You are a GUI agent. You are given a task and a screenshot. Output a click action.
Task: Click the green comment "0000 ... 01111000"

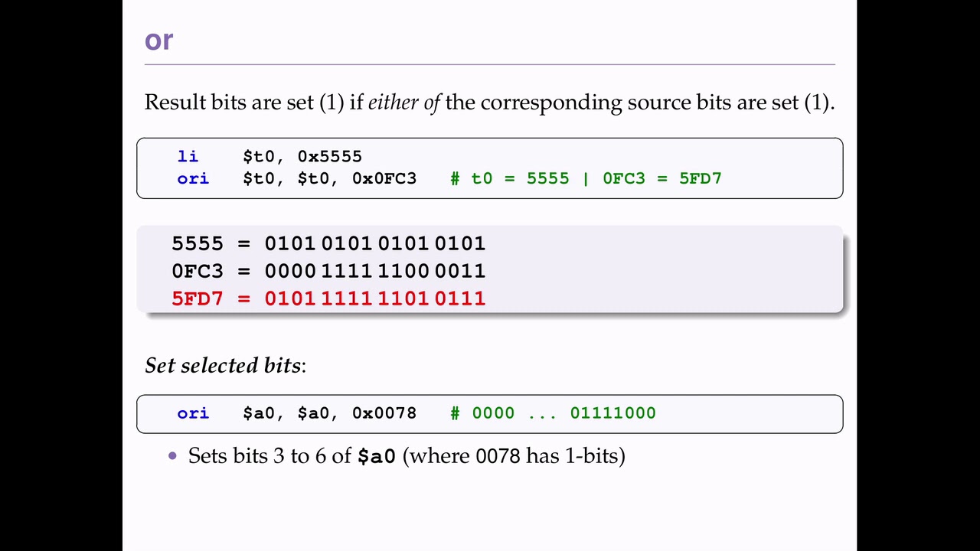(563, 414)
